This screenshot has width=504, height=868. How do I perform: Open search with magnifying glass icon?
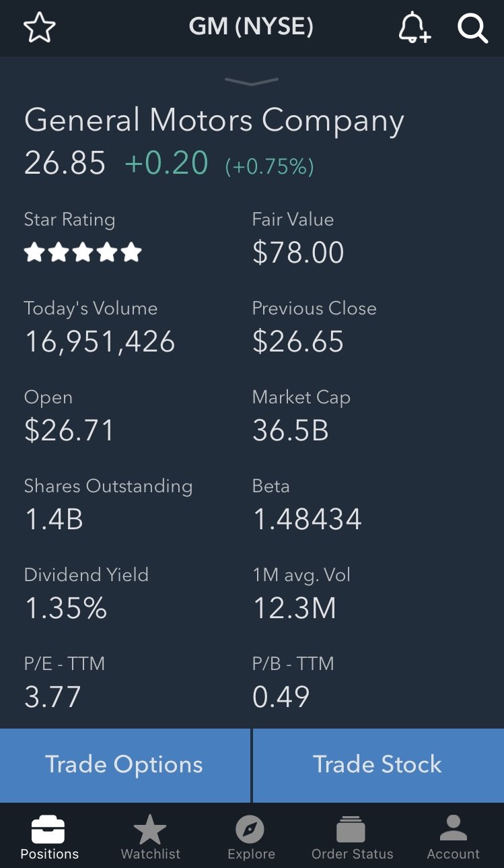[x=472, y=28]
